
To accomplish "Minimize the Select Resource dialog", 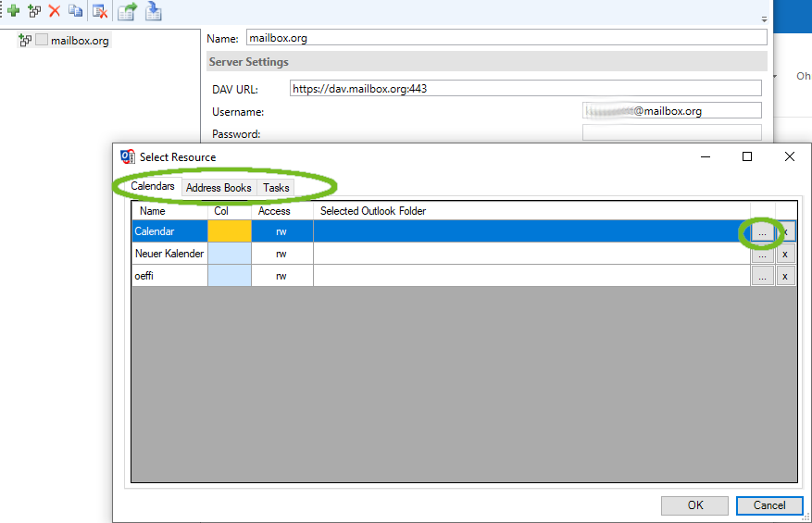I will [706, 156].
